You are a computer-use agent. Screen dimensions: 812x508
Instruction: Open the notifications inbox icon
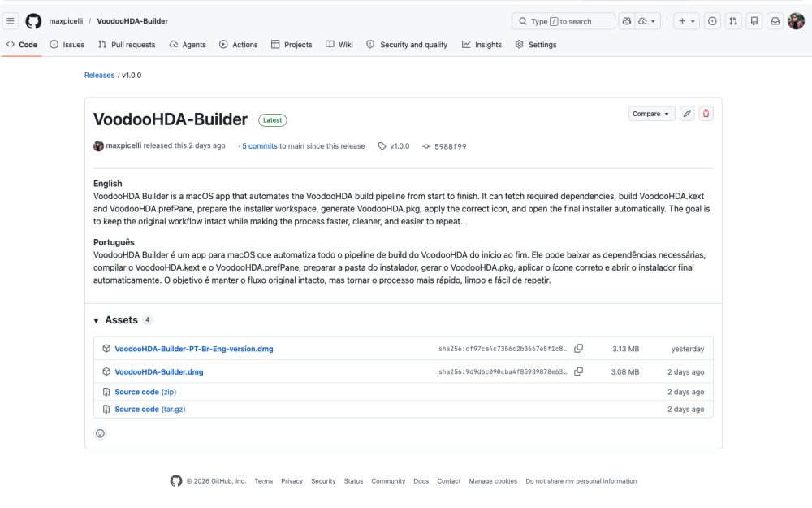[775, 21]
